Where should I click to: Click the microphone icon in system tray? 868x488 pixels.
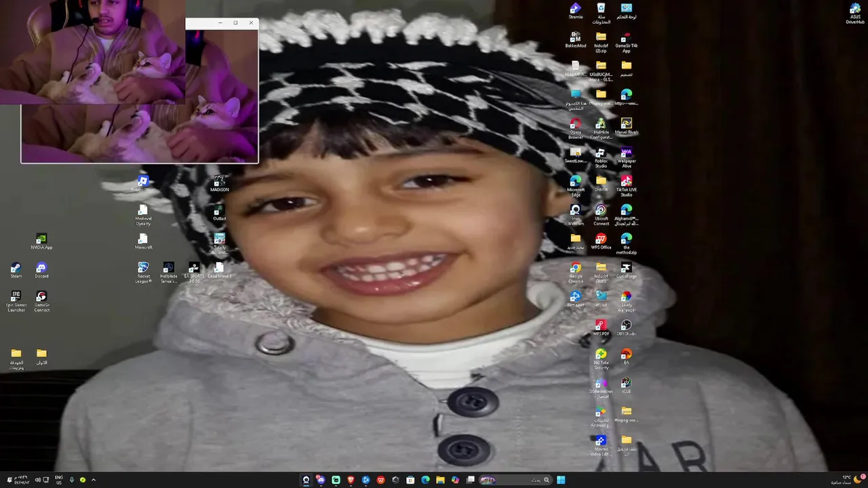pyautogui.click(x=72, y=480)
